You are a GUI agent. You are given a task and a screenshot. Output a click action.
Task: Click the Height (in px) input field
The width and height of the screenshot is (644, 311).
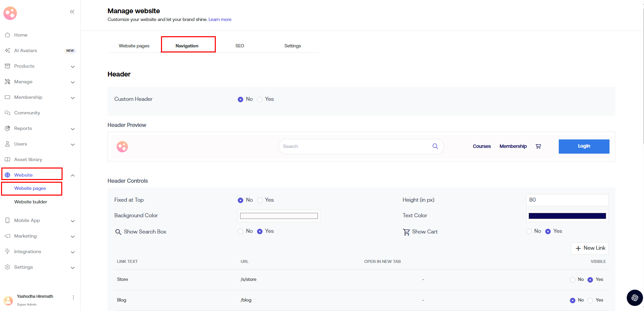point(567,200)
